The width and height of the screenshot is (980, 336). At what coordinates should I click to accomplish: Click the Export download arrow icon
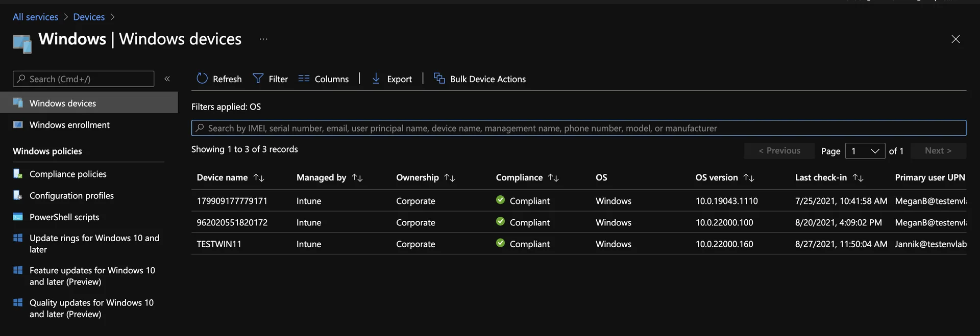pyautogui.click(x=376, y=79)
